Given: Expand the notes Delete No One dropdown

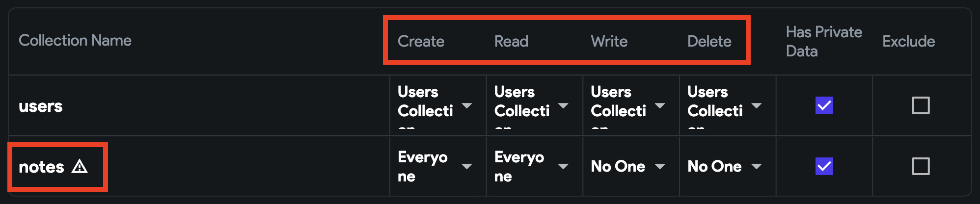Looking at the screenshot, I should point(726,167).
